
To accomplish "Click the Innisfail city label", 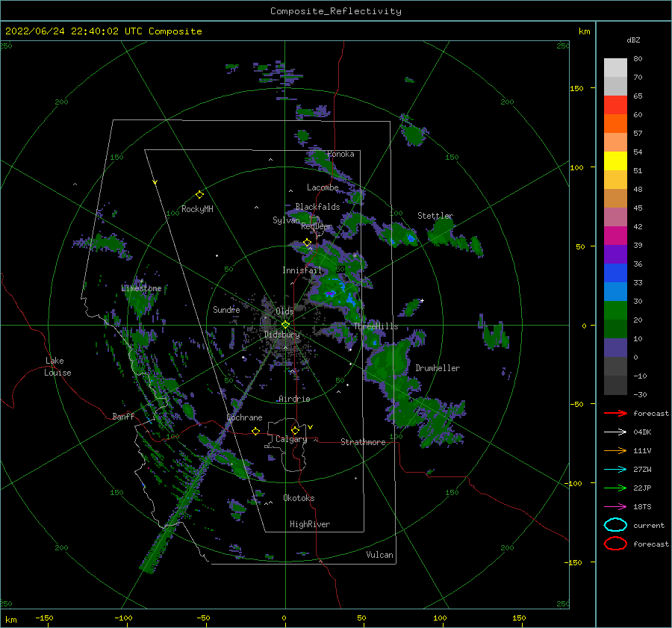I will (x=302, y=270).
